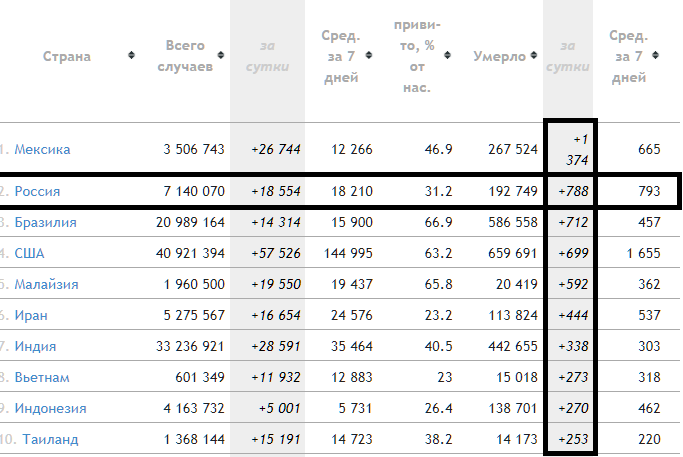This screenshot has width=683, height=457.
Task: Click the Всего случаев column header
Action: point(184,56)
